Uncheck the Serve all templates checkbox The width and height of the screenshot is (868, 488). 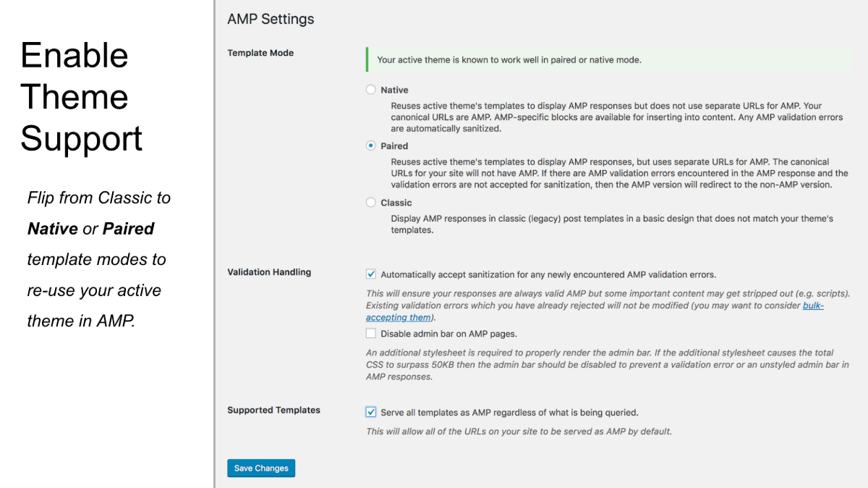click(371, 412)
